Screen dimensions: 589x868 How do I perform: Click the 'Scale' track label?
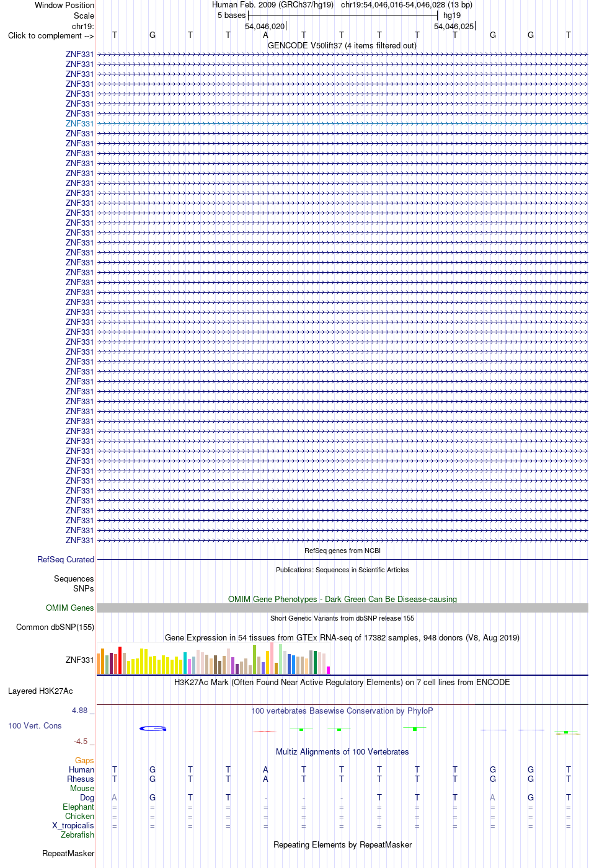[84, 15]
